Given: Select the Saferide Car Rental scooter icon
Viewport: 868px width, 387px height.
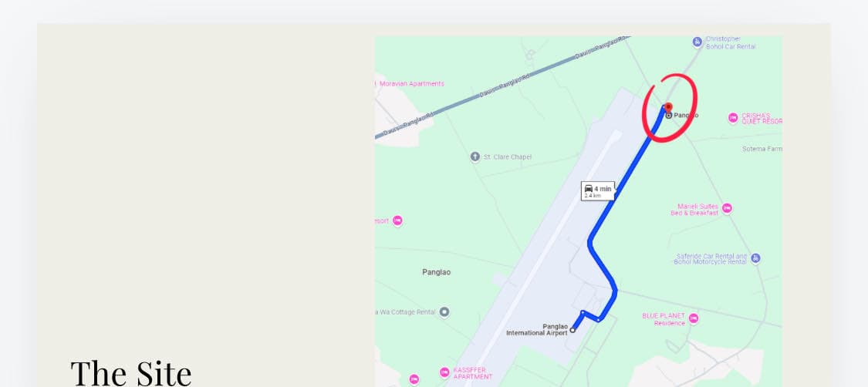Looking at the screenshot, I should tap(755, 258).
